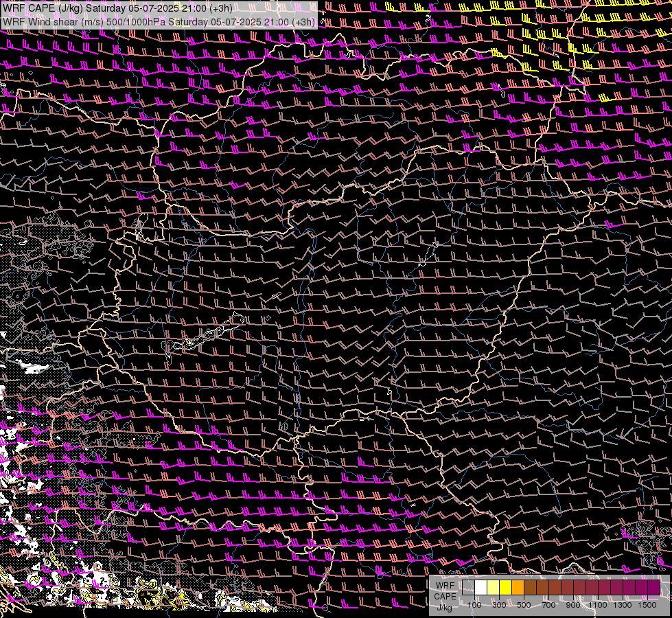Click the 'CAPE' label in the legend box
Image resolution: width=672 pixels, height=618 pixels.
pyautogui.click(x=445, y=597)
